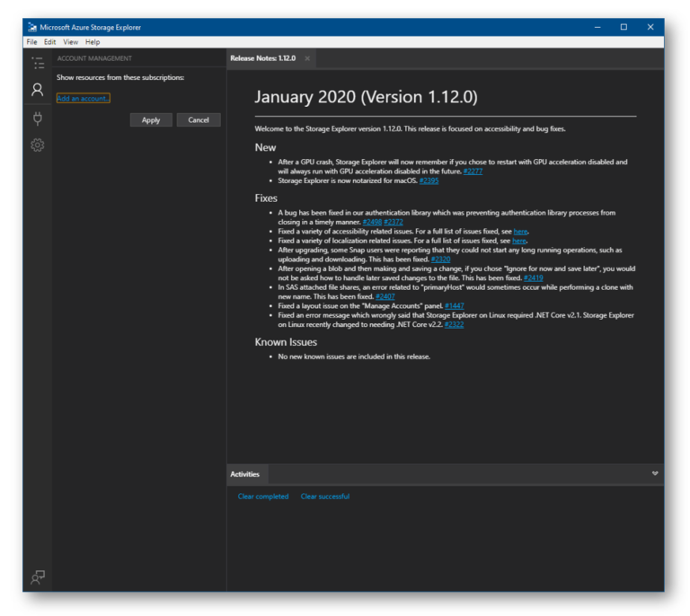Open the Help menu
Viewport: 690px width, 616px height.
[x=93, y=42]
